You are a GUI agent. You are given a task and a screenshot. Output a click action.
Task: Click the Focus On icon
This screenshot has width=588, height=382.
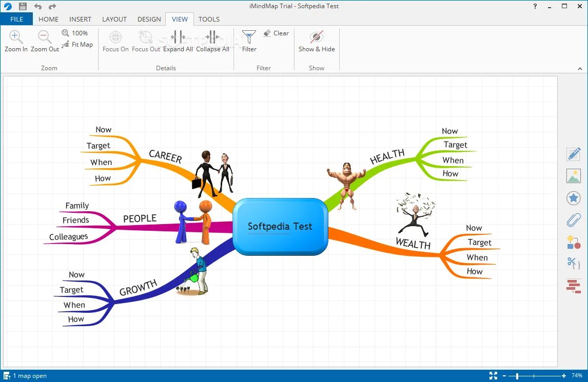(115, 37)
